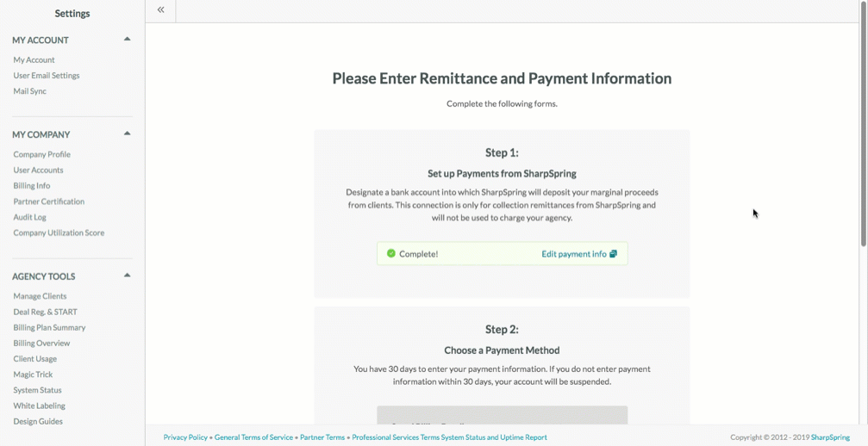Screen dimensions: 868x446
Task: Collapse the MY ACCOUNT section arrow
Action: (128, 40)
